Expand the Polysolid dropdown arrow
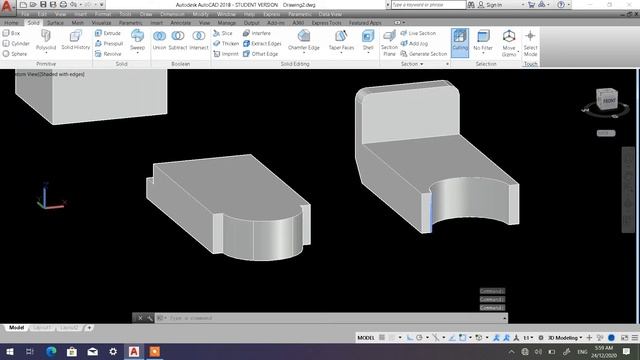Image resolution: width=640 pixels, height=360 pixels. coord(46,53)
